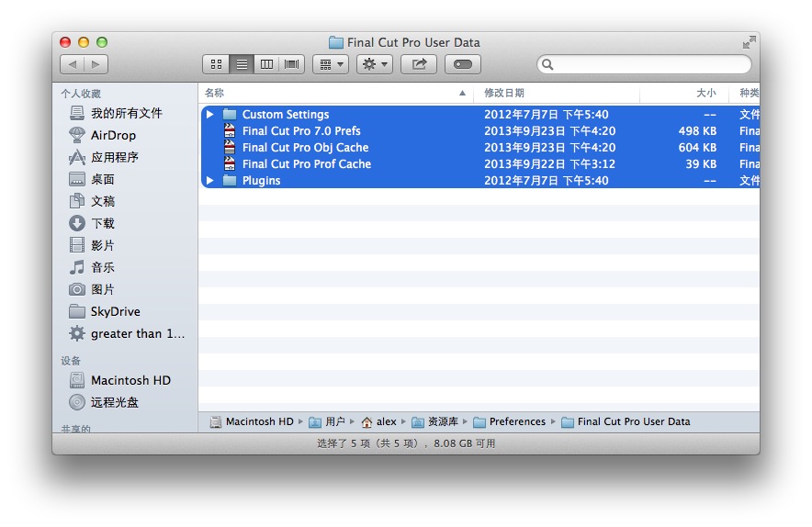Click date 2013年9月22日 下午3:12
The width and height of the screenshot is (812, 527).
point(549,164)
